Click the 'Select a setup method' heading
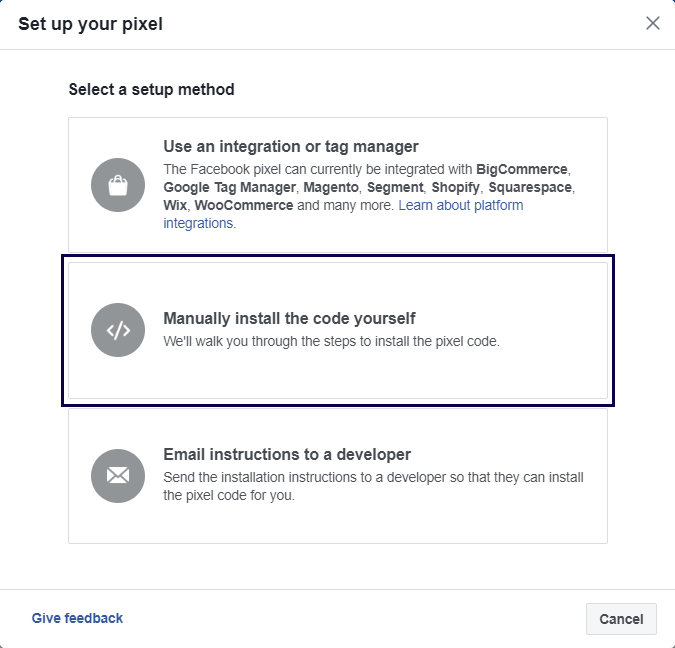 (x=151, y=90)
